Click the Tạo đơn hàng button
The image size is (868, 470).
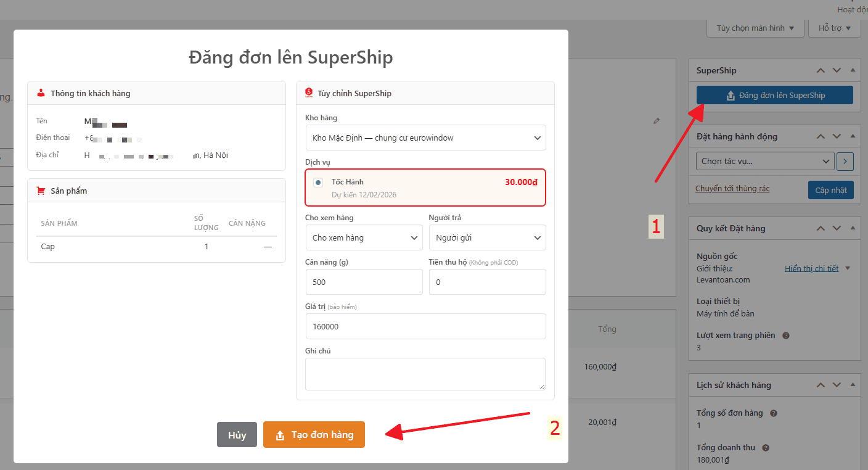314,435
